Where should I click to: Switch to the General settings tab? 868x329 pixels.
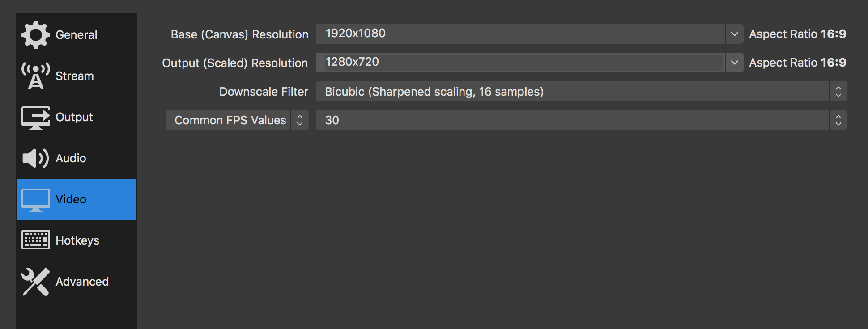77,35
